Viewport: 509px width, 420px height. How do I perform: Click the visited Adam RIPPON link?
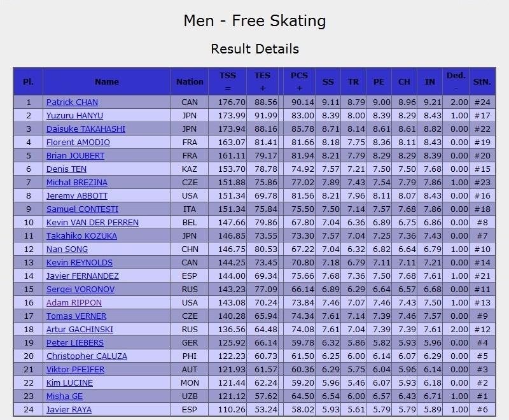[x=74, y=302]
